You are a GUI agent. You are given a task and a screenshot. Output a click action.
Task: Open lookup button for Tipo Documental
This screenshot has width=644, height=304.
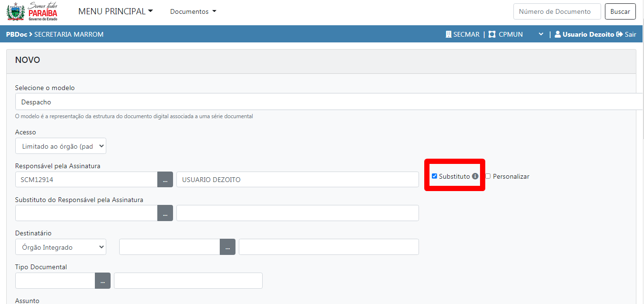click(x=102, y=281)
